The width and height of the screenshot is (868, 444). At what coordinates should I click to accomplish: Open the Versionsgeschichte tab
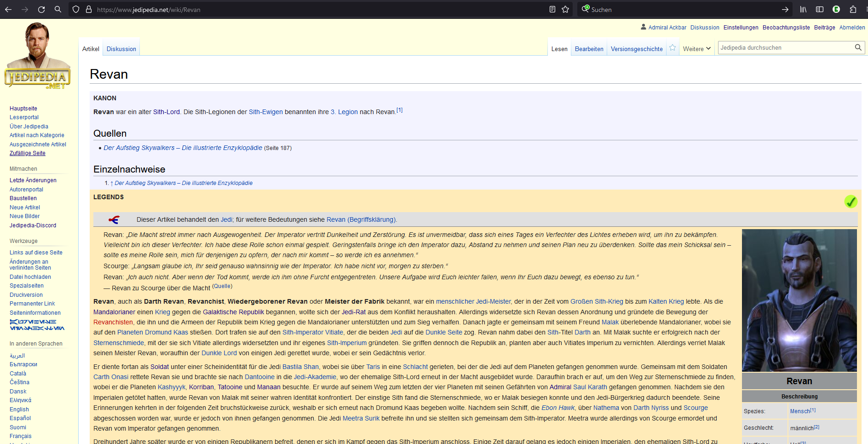[637, 49]
